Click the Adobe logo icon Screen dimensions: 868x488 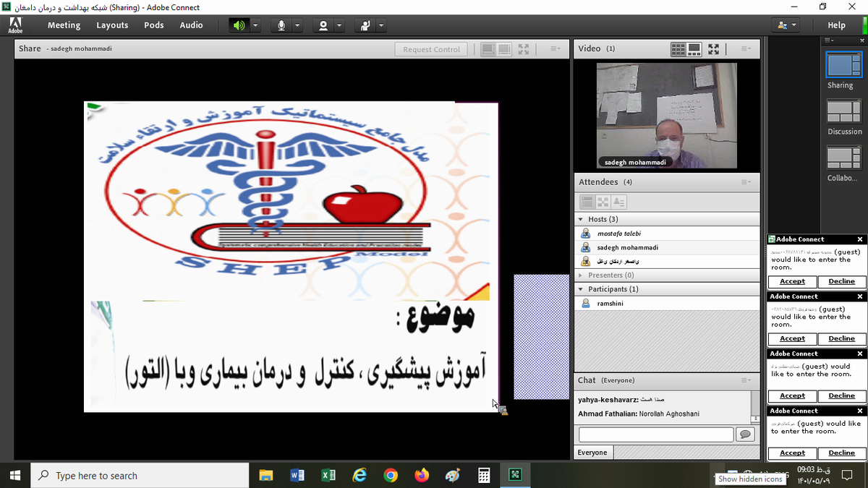[x=15, y=25]
